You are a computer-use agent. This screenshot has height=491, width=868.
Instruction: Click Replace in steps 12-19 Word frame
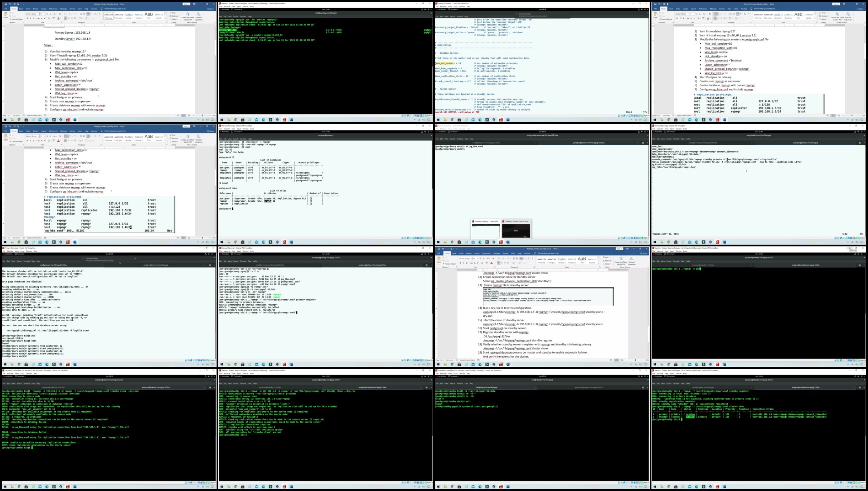click(x=607, y=261)
